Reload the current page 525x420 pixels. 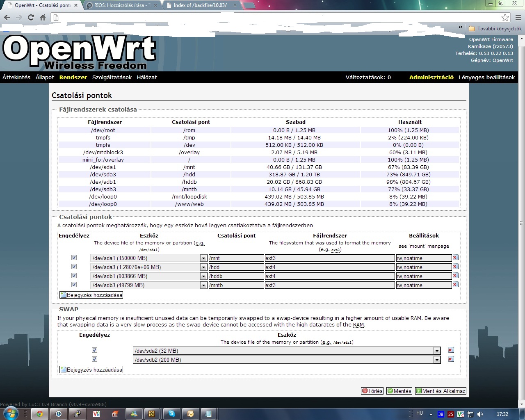[x=31, y=17]
